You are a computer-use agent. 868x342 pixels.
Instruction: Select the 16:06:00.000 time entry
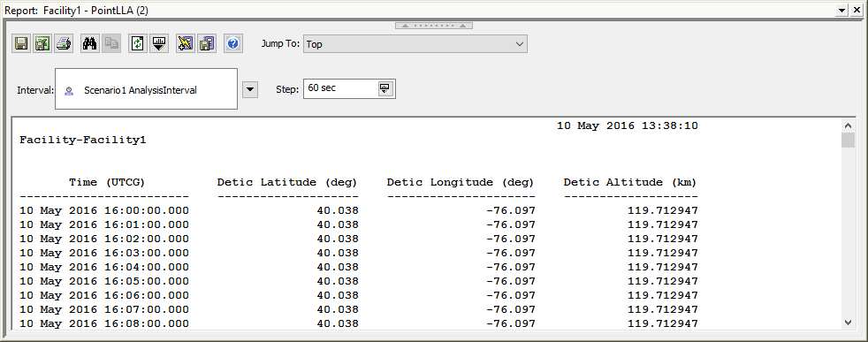coord(104,295)
